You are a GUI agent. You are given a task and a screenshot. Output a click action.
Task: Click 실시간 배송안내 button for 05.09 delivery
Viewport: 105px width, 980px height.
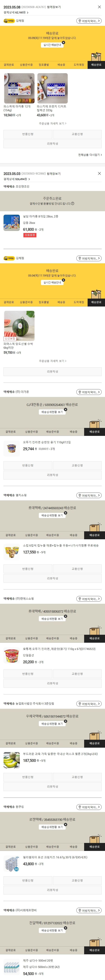click(x=53, y=45)
